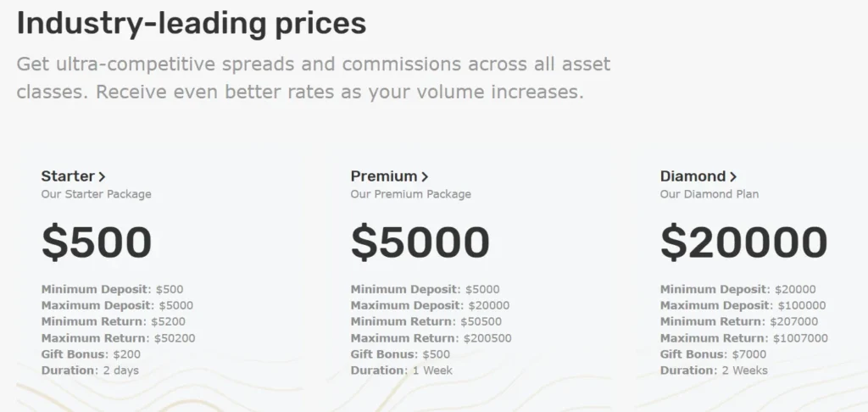The height and width of the screenshot is (412, 868).
Task: Click the $500 Starter price
Action: [97, 242]
